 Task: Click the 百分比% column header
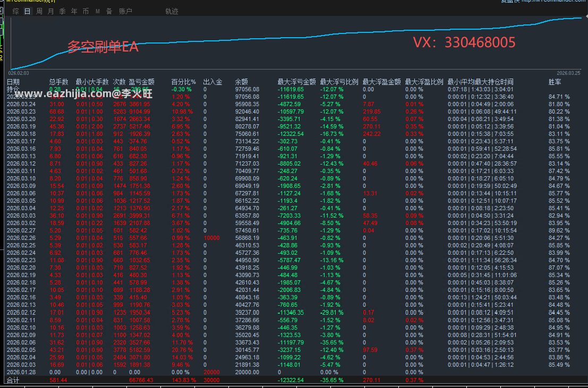pyautogui.click(x=184, y=82)
